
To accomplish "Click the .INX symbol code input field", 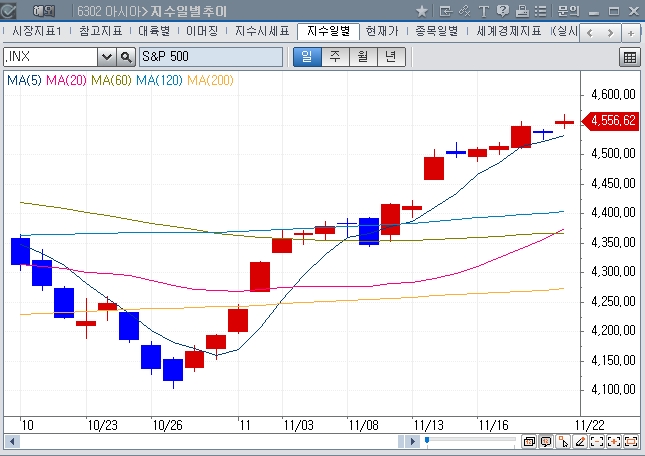I will pyautogui.click(x=50, y=57).
